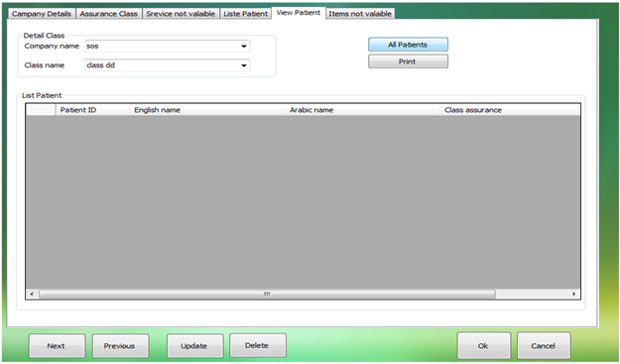This screenshot has height=364, width=620.
Task: Switch to the Assurance Class tab
Action: coord(109,14)
